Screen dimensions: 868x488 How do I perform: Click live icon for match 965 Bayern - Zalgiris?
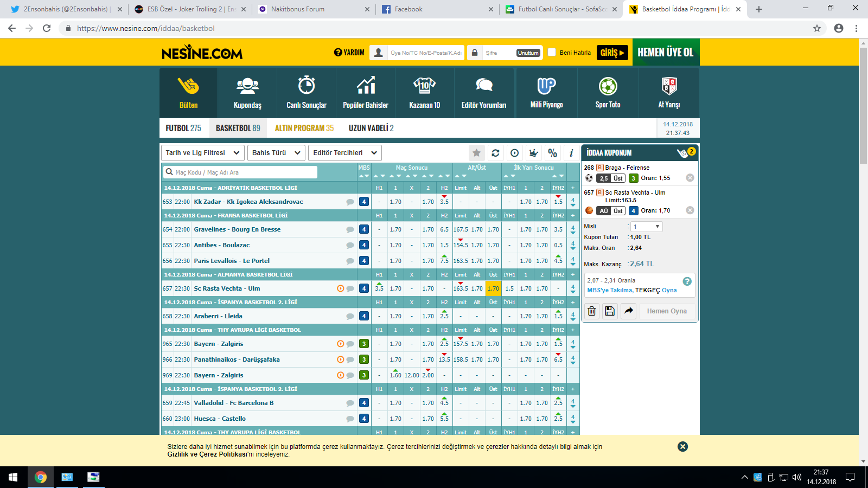coord(340,344)
